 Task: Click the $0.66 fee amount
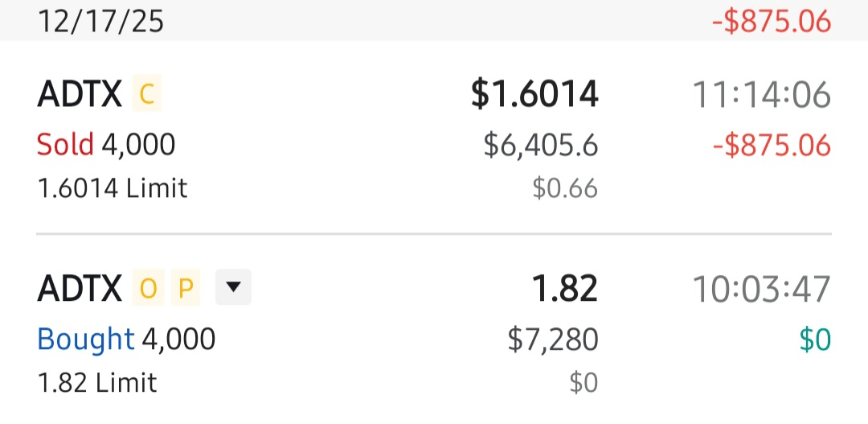[565, 188]
